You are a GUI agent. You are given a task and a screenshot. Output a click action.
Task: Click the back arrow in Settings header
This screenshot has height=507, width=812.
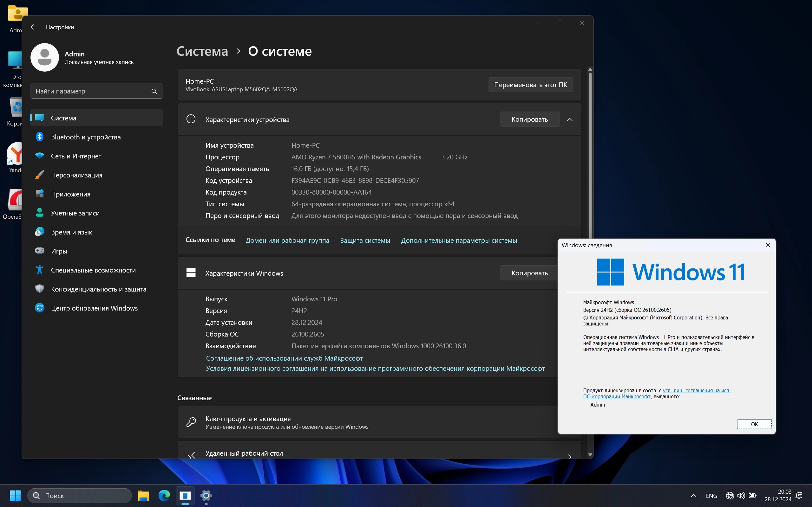coord(34,27)
